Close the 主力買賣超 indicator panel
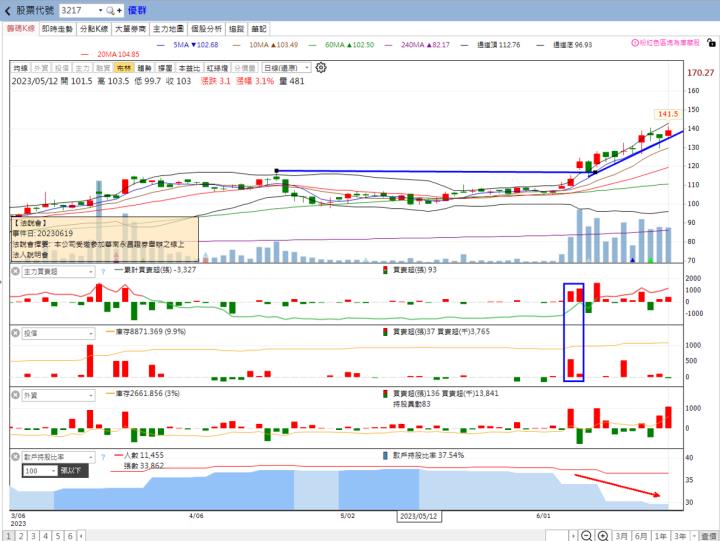This screenshot has width=720, height=541. tap(15, 271)
